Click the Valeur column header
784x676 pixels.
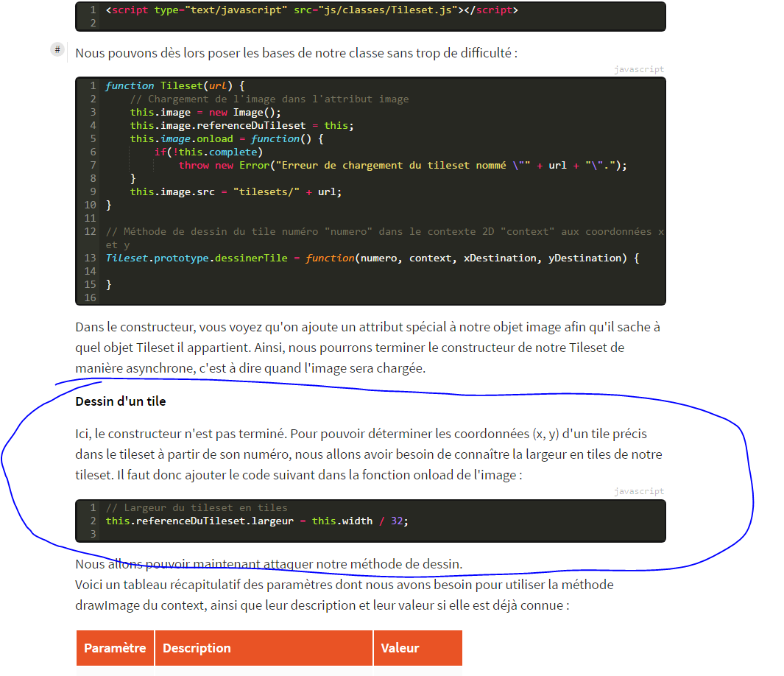point(400,648)
